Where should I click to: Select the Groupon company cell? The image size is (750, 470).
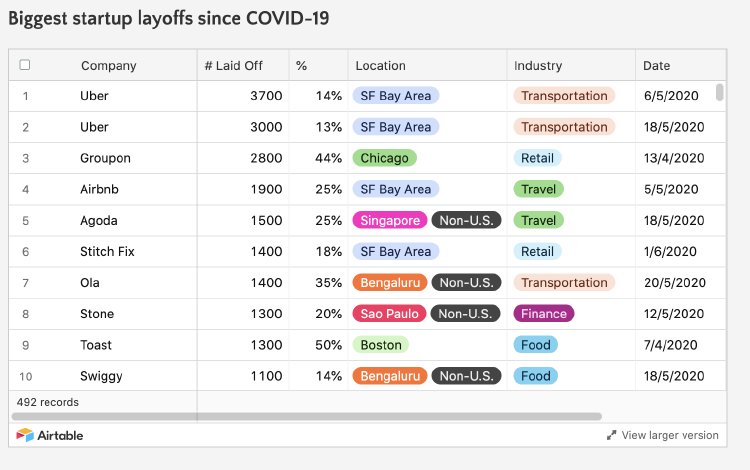pos(105,158)
